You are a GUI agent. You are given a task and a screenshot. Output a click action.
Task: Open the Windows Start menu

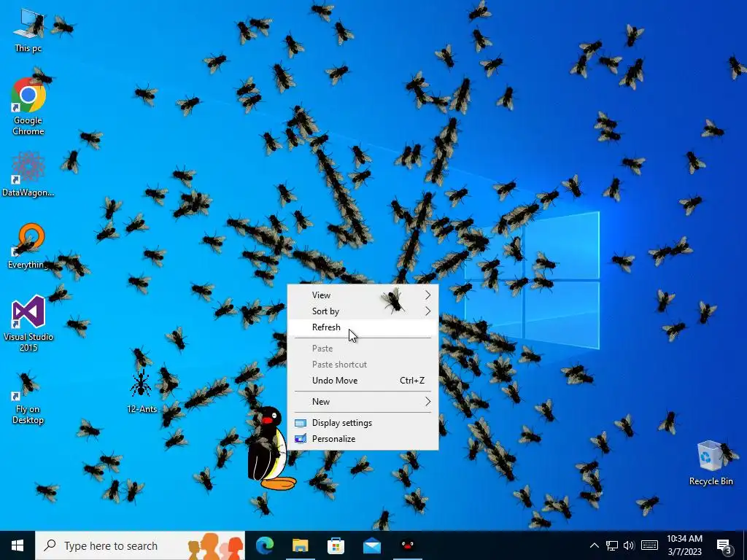(x=18, y=545)
